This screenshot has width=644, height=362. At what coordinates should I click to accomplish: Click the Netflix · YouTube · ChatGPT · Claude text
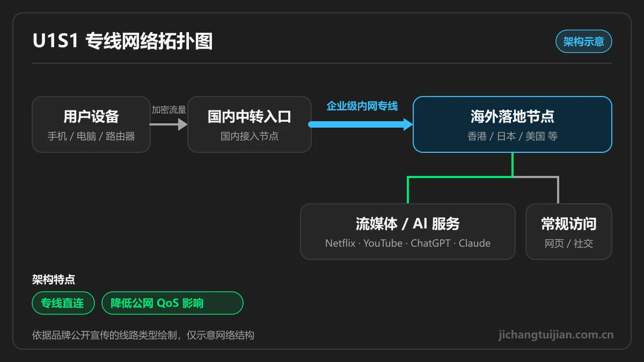point(408,243)
